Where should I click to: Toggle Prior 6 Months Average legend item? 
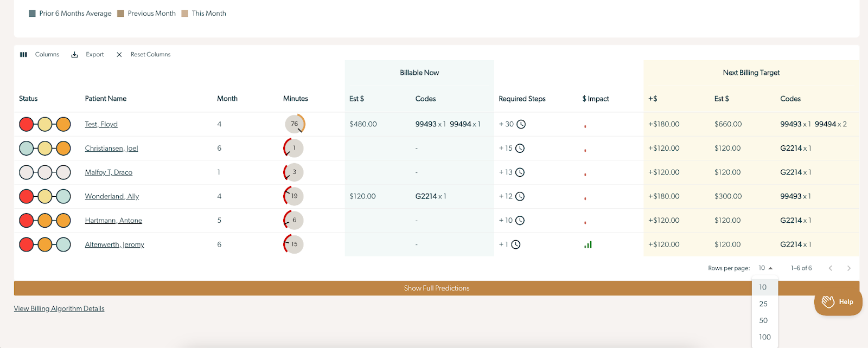point(70,14)
